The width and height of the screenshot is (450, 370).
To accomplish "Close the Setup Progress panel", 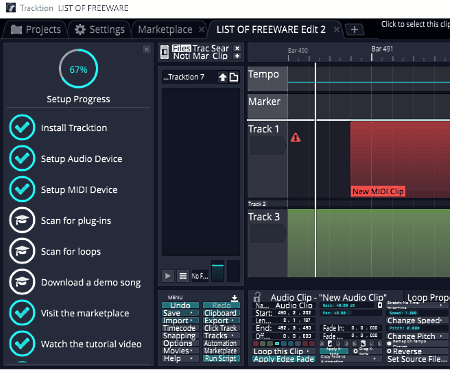I will click(147, 49).
